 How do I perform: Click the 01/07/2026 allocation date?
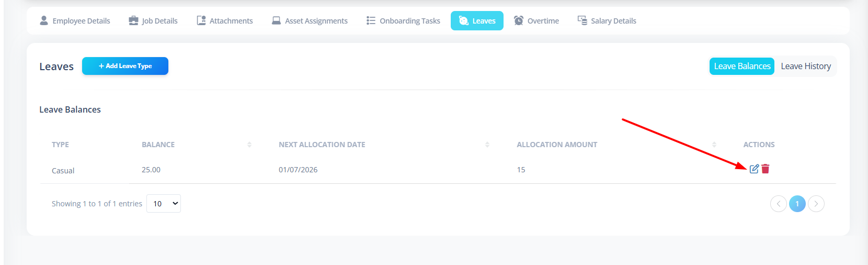coord(298,170)
